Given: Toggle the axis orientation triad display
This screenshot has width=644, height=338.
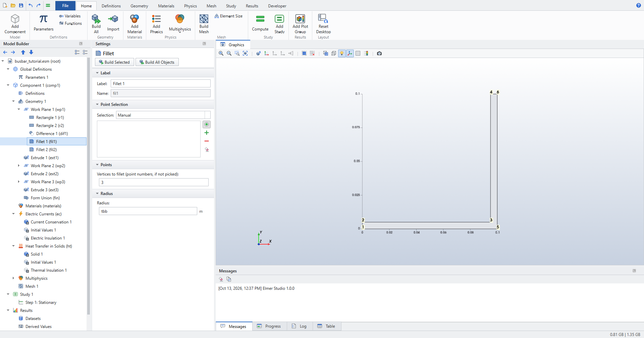Looking at the screenshot, I should tap(350, 53).
